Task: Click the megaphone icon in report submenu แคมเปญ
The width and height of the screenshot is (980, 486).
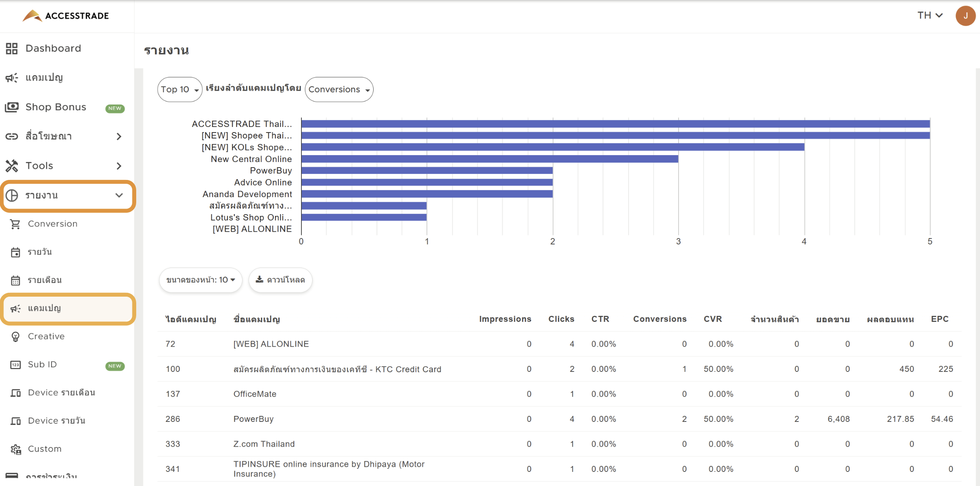Action: [x=15, y=309]
